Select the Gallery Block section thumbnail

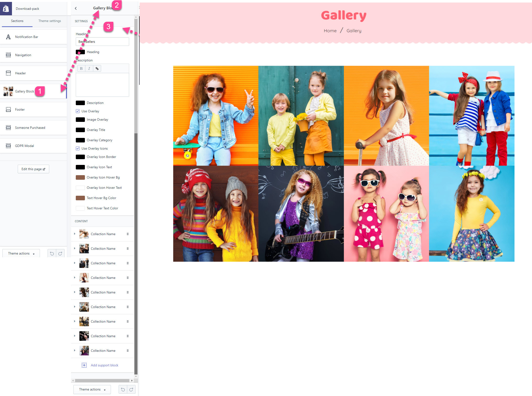(8, 91)
